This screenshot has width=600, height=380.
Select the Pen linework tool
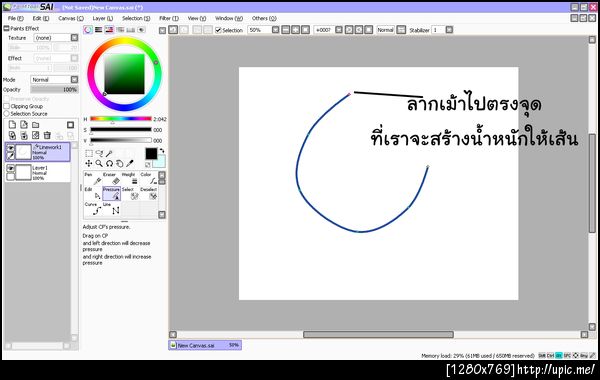(x=93, y=178)
